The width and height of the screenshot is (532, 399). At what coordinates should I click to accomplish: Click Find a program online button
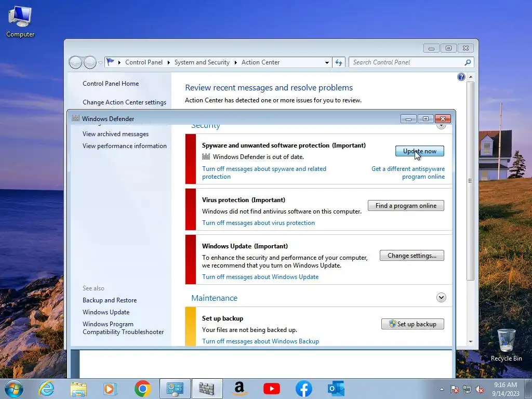(406, 206)
